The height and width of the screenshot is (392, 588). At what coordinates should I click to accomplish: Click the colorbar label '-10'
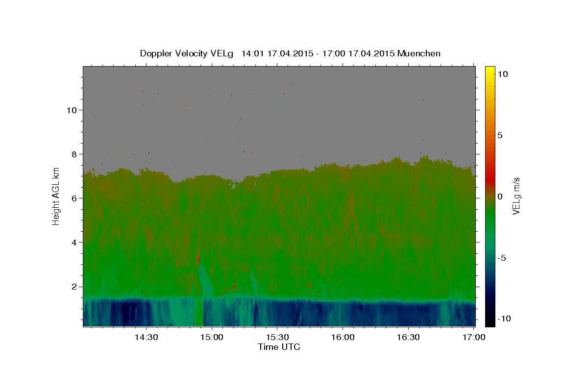coord(504,318)
